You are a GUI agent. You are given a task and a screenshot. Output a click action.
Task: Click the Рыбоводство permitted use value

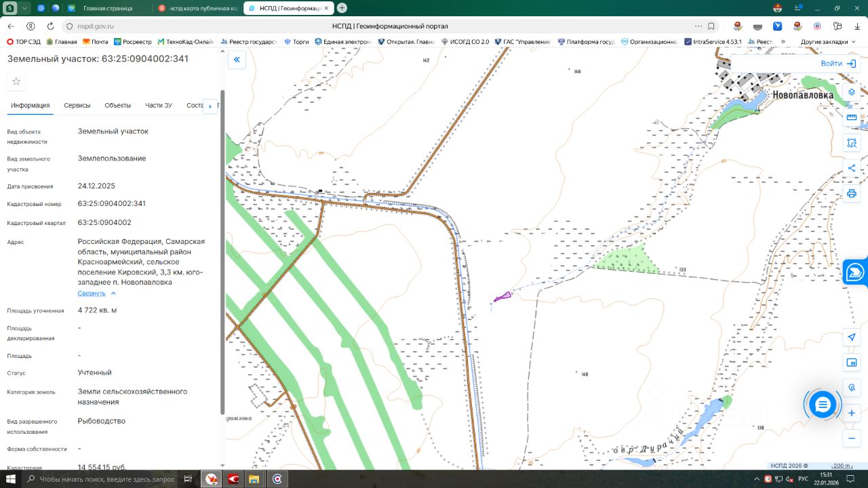(102, 421)
